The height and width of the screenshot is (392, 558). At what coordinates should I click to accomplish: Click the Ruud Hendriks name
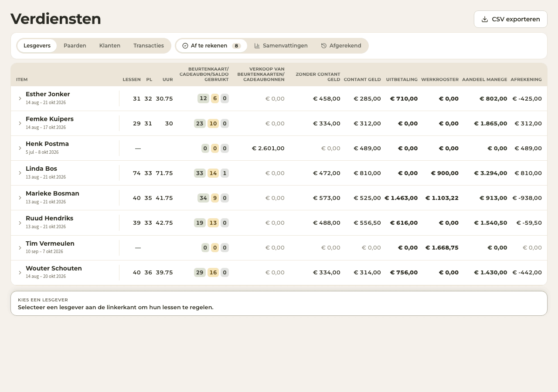50,218
